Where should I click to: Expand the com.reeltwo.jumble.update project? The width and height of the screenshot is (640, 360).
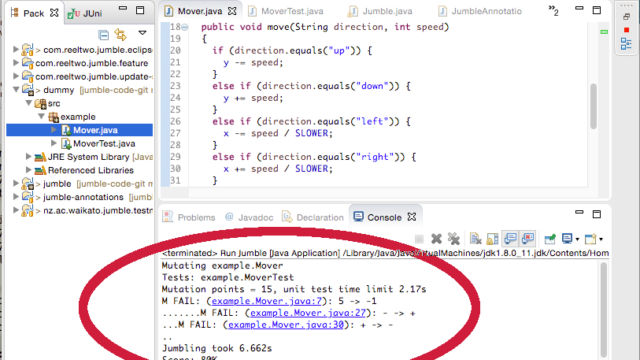pos(16,76)
